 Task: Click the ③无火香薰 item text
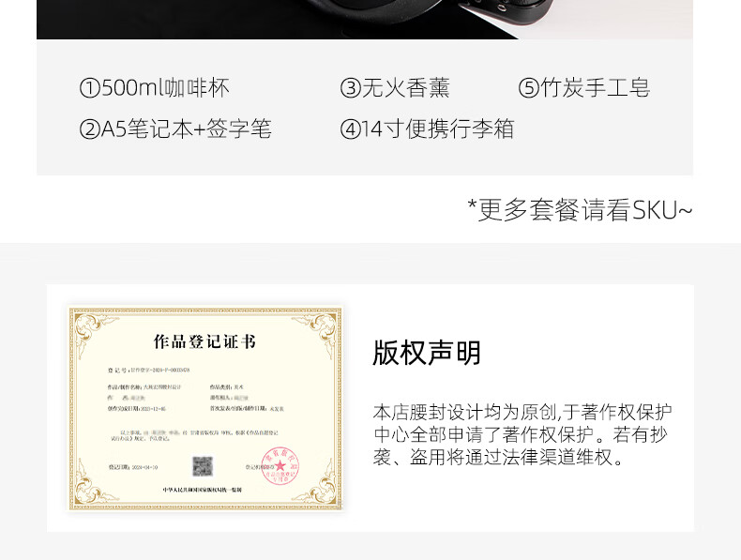pyautogui.click(x=395, y=88)
